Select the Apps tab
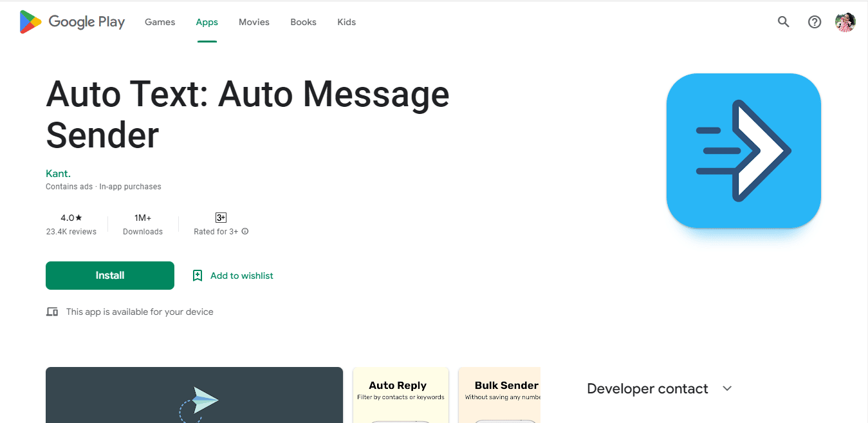Image resolution: width=868 pixels, height=423 pixels. click(x=207, y=22)
